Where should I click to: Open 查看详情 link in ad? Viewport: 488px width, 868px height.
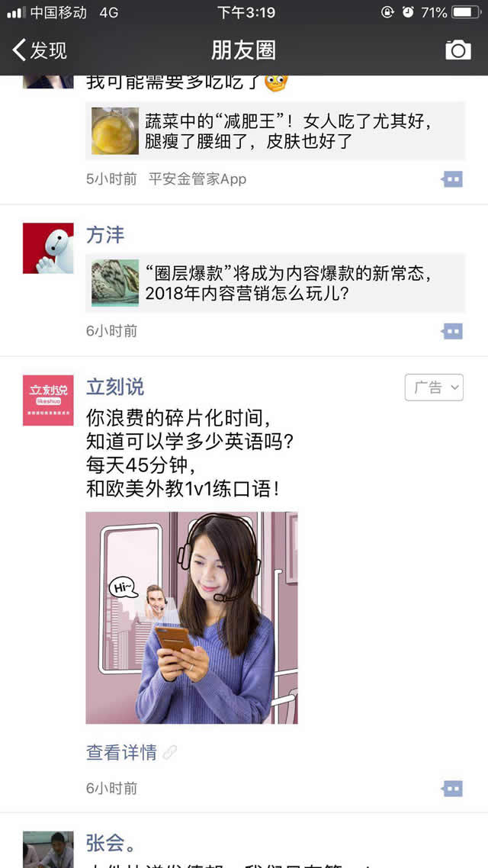click(x=122, y=753)
